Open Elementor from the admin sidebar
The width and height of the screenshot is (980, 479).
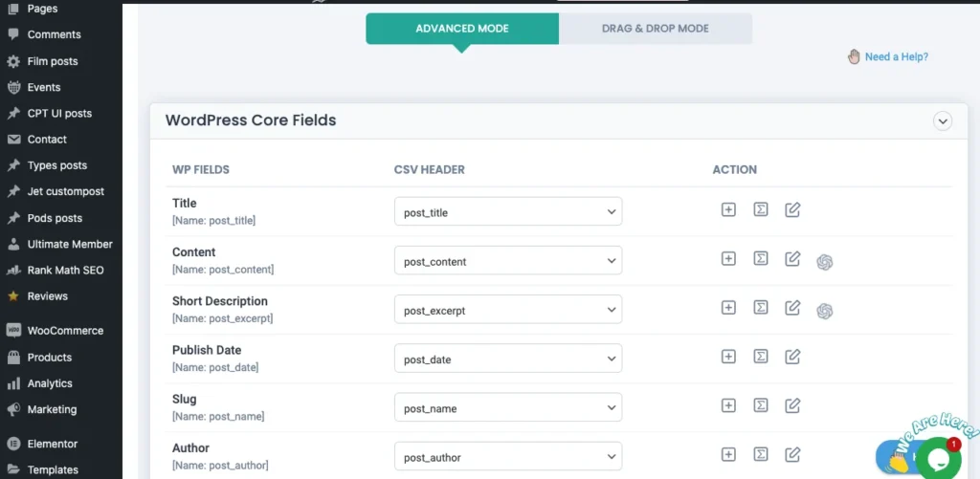tap(53, 444)
